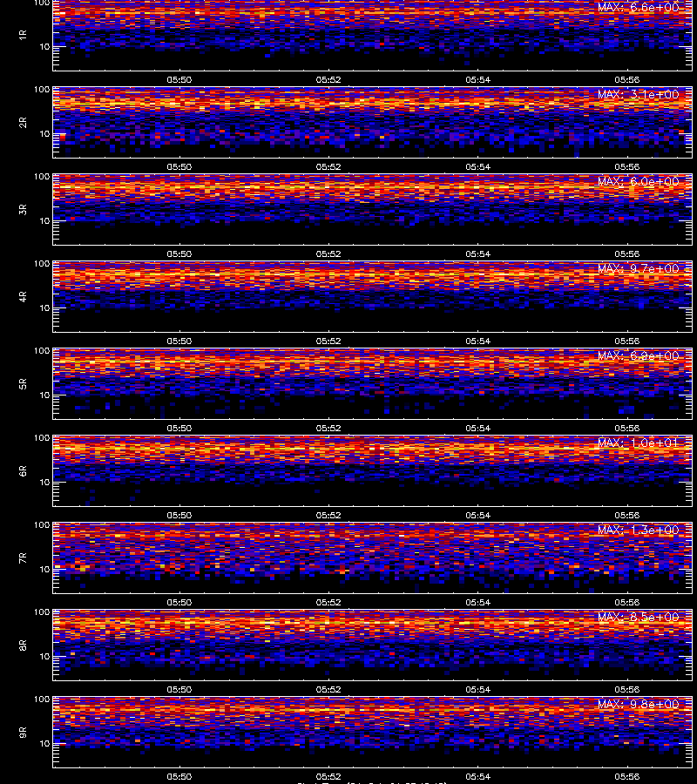Click the '10' y-axis label of panel 6R
Screen dimensions: 697x784
click(44, 482)
